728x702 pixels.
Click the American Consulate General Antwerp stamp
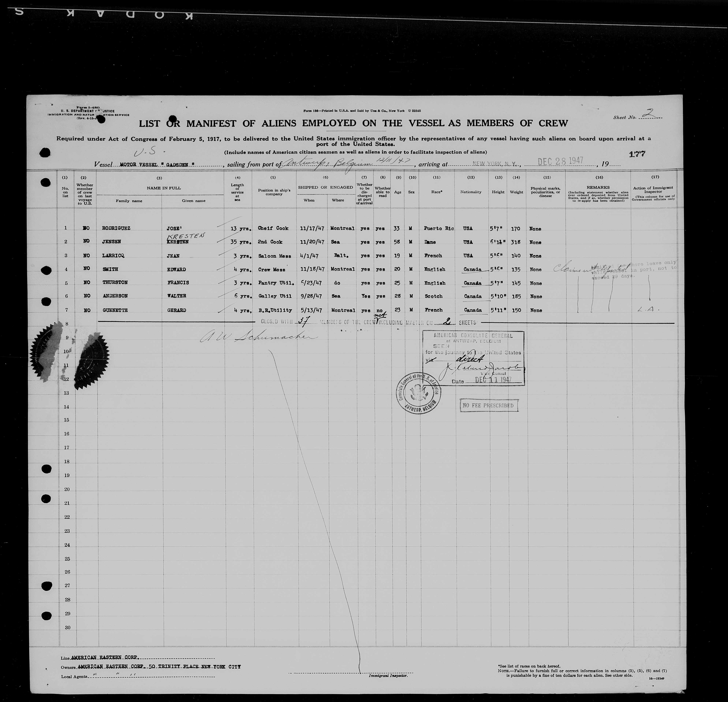473,358
